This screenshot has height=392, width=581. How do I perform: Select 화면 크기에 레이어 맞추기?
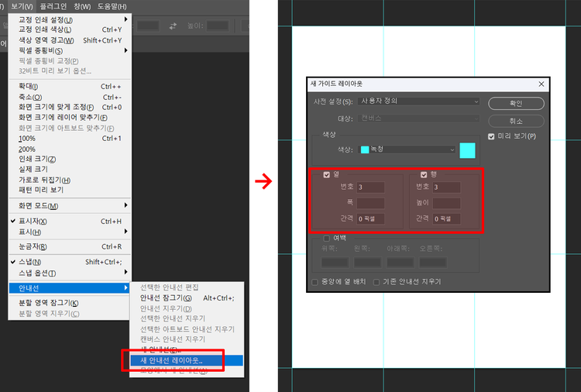point(69,118)
